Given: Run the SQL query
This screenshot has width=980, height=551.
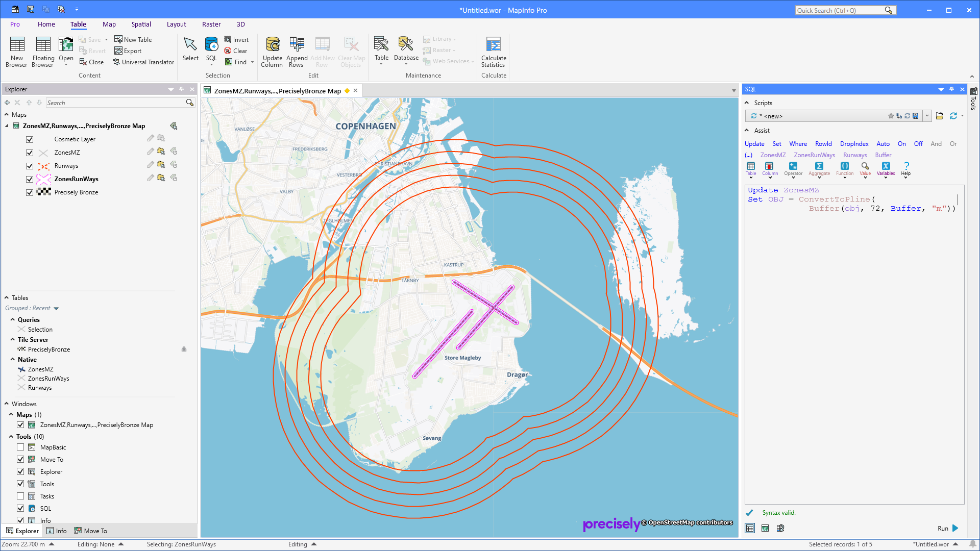Looking at the screenshot, I should (947, 528).
